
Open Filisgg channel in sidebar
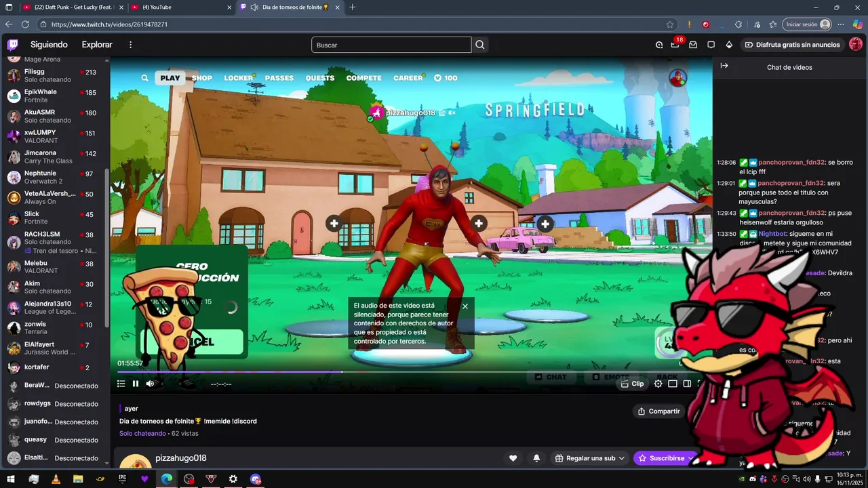(54, 75)
